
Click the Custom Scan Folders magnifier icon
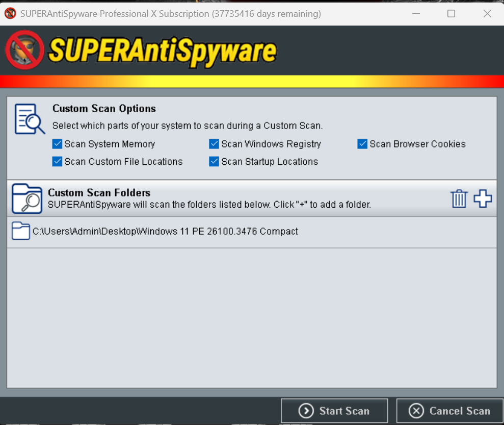27,198
